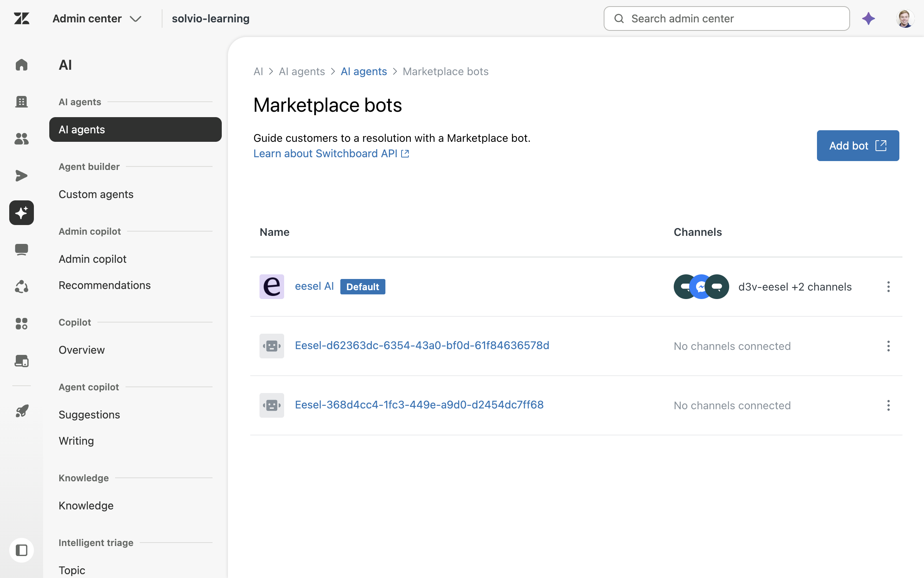Screen dimensions: 924x578
Task: Open the Objects and rules icon in rail
Action: coord(22,287)
